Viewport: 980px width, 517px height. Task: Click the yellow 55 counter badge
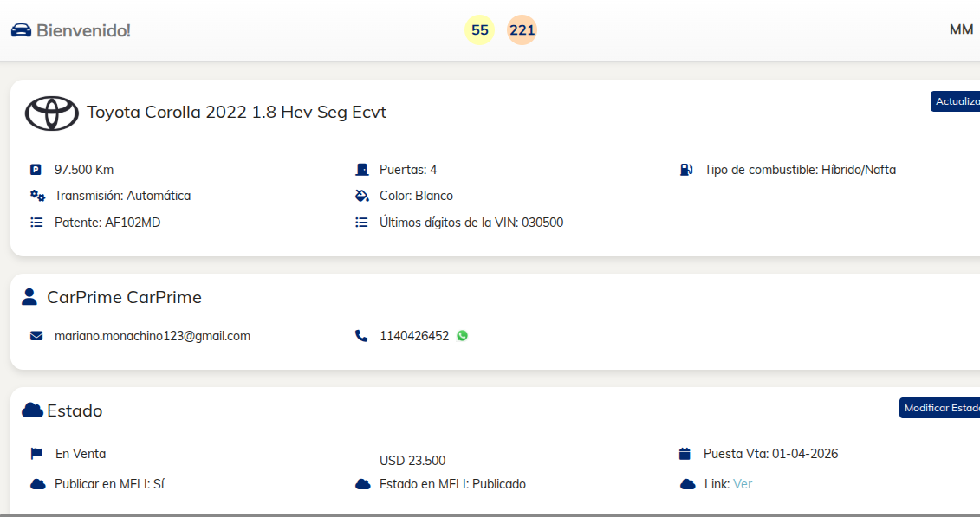coord(480,30)
